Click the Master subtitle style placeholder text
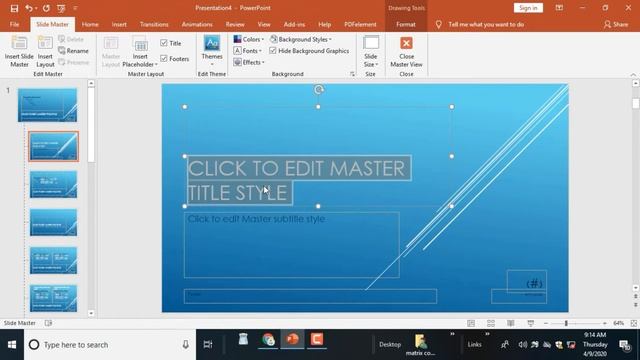Image resolution: width=640 pixels, height=360 pixels. click(256, 219)
